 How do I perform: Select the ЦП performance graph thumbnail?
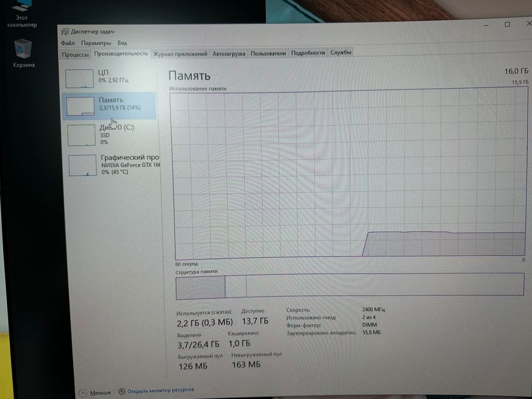[x=79, y=79]
